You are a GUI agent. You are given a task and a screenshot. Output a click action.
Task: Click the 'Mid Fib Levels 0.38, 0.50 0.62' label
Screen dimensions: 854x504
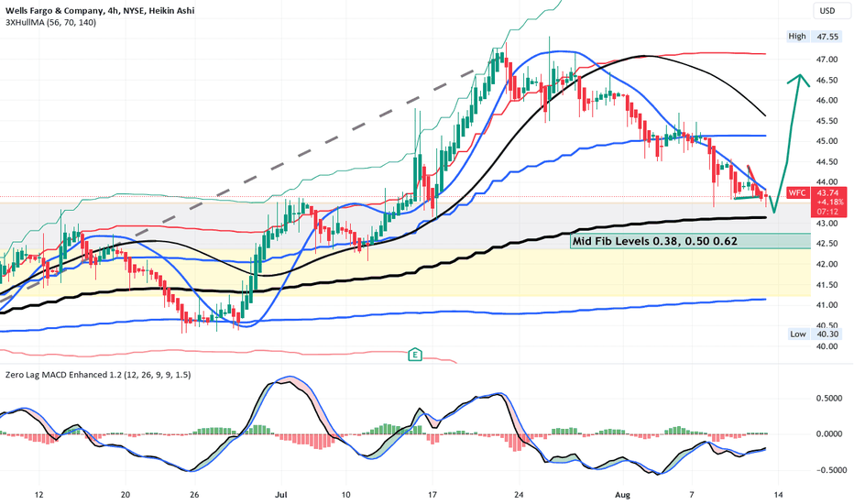point(654,241)
